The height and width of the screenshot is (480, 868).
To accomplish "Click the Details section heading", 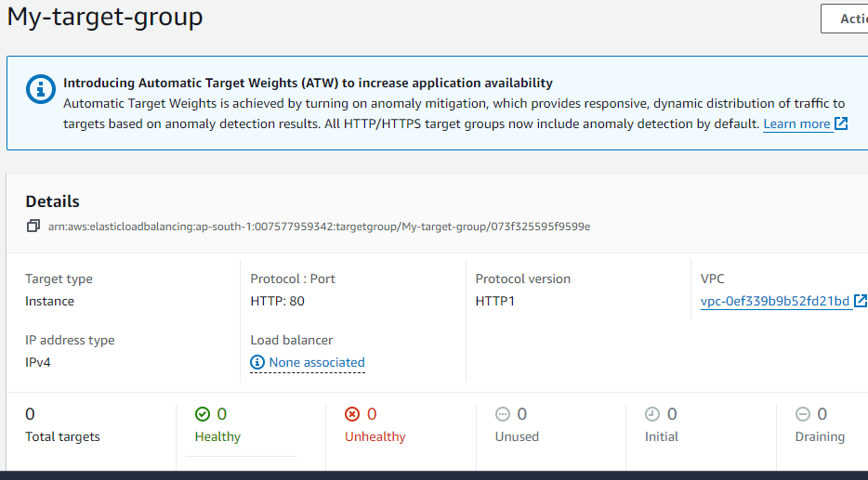I will [52, 201].
